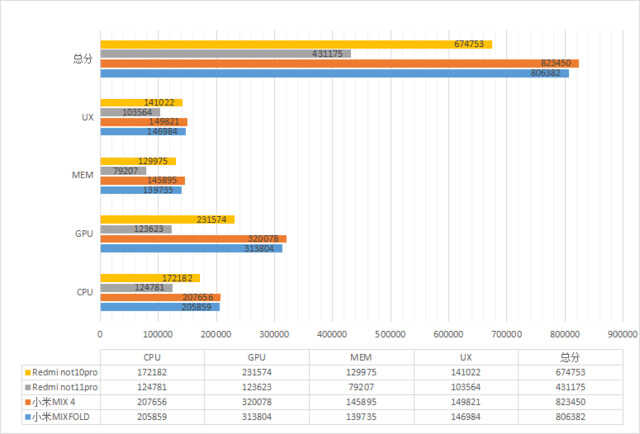Select the yellow 总分 bar labeled 674753

pos(296,44)
